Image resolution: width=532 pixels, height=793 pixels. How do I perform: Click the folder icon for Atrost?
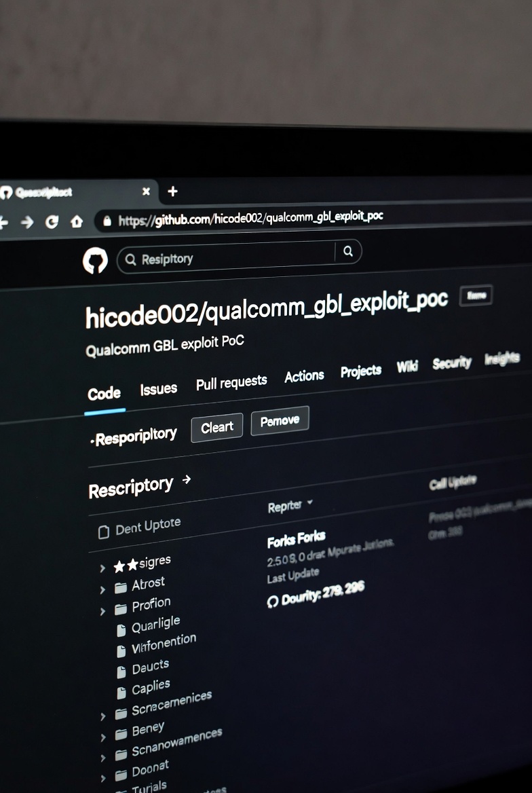click(120, 588)
